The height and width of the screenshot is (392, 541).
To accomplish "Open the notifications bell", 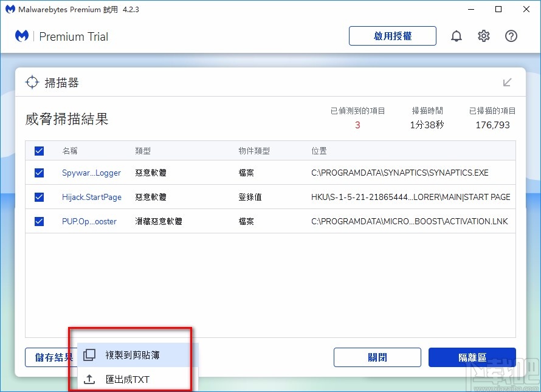I will [x=457, y=36].
